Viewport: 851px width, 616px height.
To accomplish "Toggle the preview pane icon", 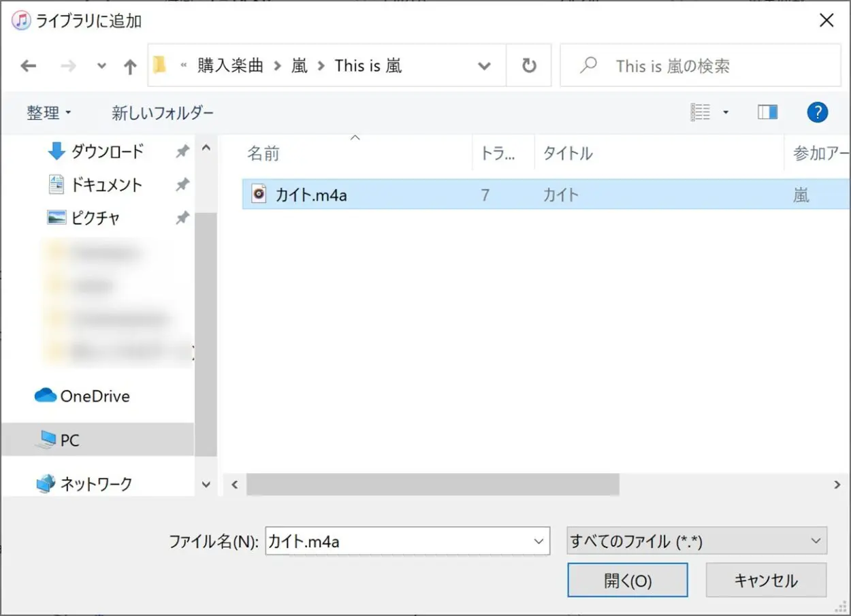I will click(x=767, y=112).
